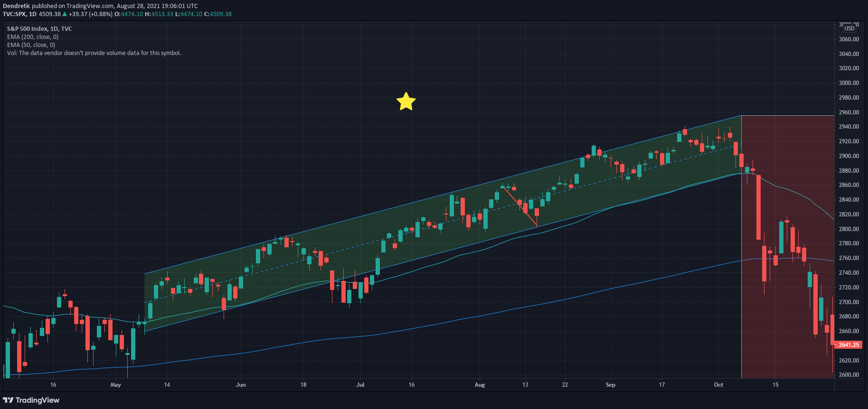The height and width of the screenshot is (409, 868).
Task: Click the red 2641.25 price label
Action: [849, 345]
